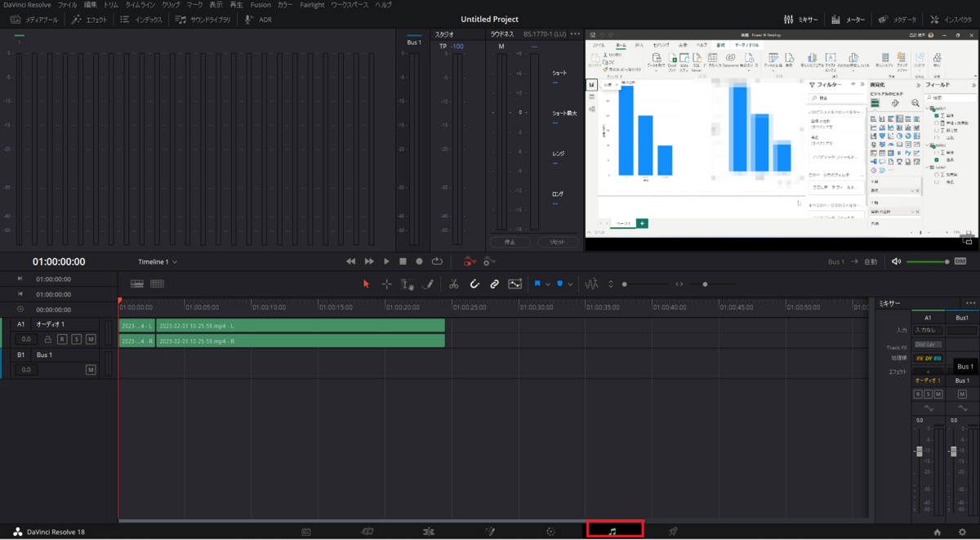
Task: Toggle the red automation icon
Action: tap(469, 261)
